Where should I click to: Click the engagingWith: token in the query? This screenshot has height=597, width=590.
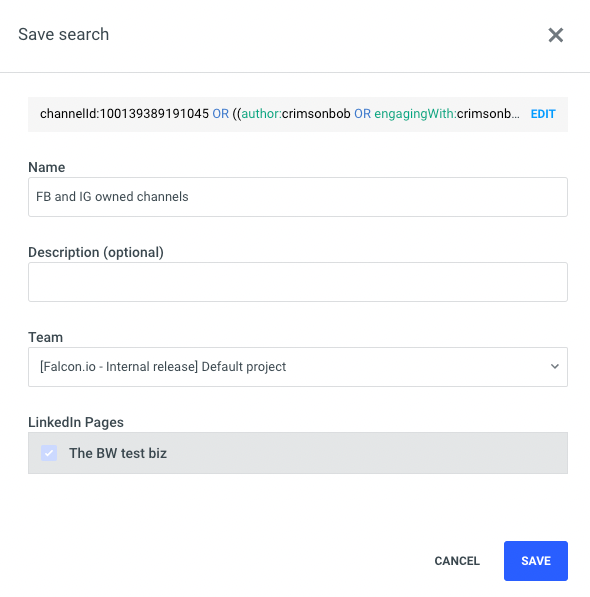[x=415, y=113]
